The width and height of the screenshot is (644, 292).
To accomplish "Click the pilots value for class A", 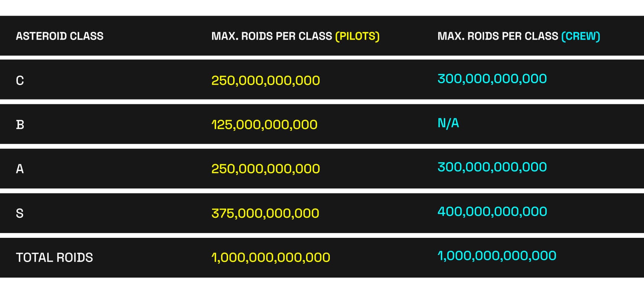I will point(266,169).
